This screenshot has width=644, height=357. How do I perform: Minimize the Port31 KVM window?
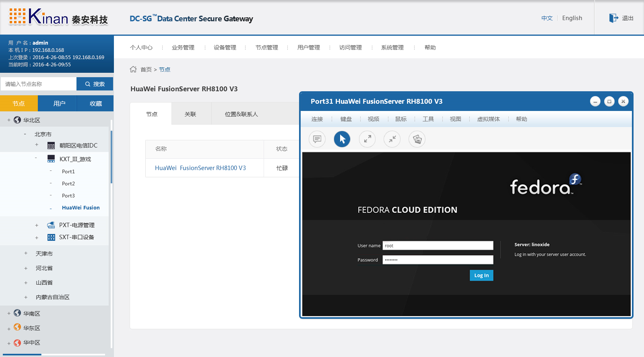(595, 101)
